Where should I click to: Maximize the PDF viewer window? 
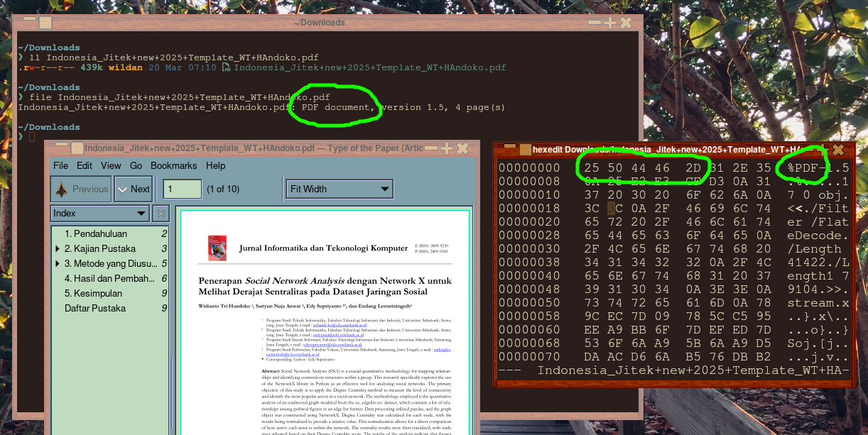click(446, 148)
